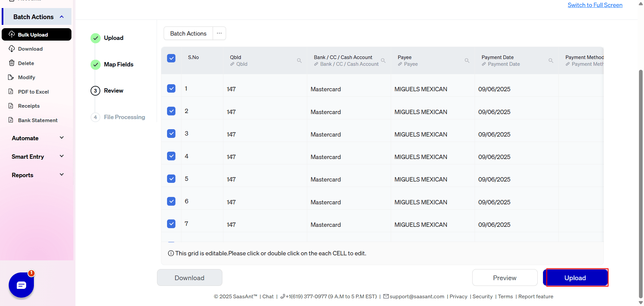Collapse the Batch Actions sidebar section
Viewport: 644px width, 306px height.
click(x=37, y=17)
